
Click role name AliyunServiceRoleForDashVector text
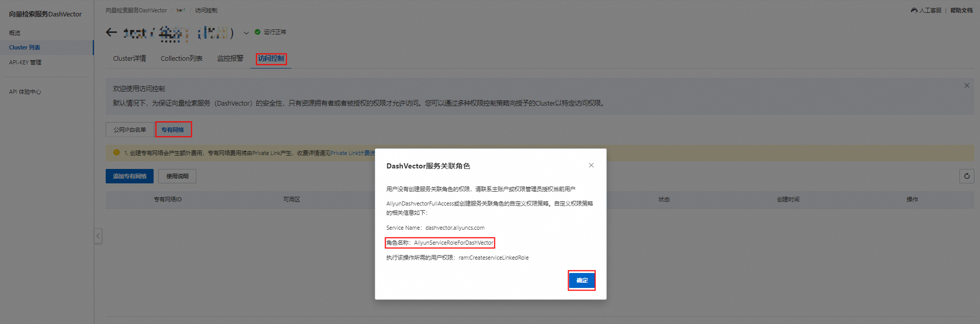coord(454,243)
